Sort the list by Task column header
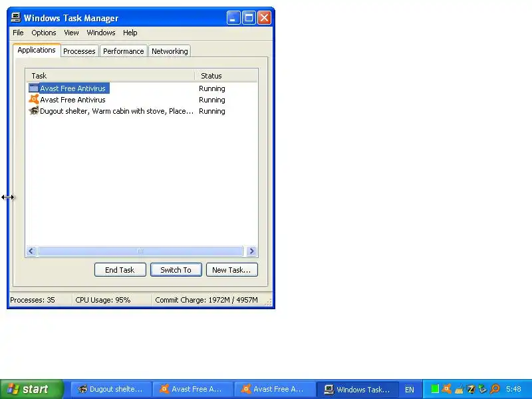532x399 pixels. (x=110, y=76)
